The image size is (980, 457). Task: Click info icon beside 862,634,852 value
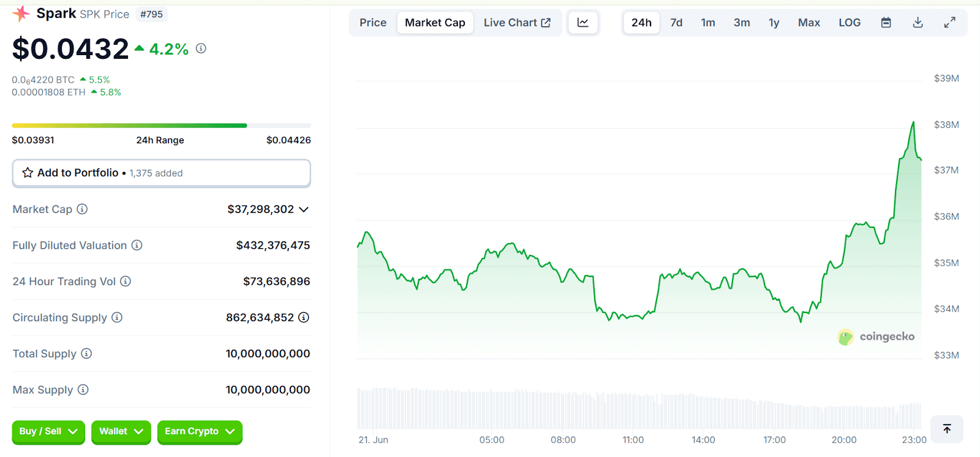click(x=304, y=317)
